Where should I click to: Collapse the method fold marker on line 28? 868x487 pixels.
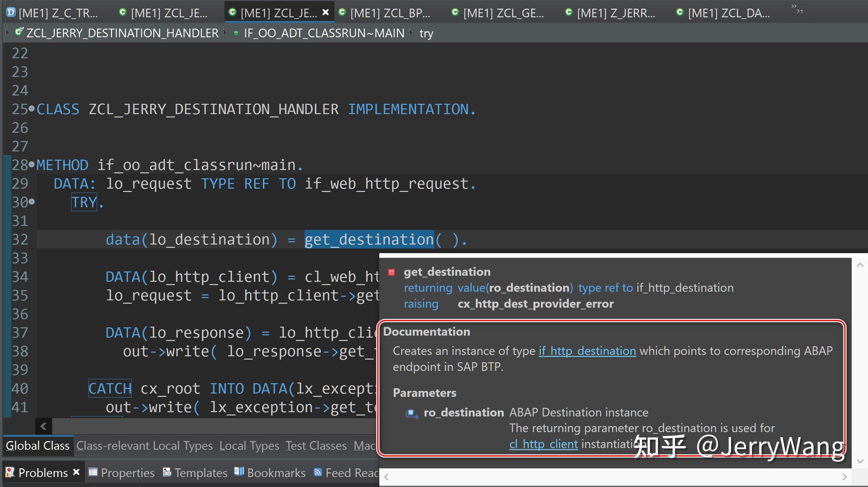(31, 164)
